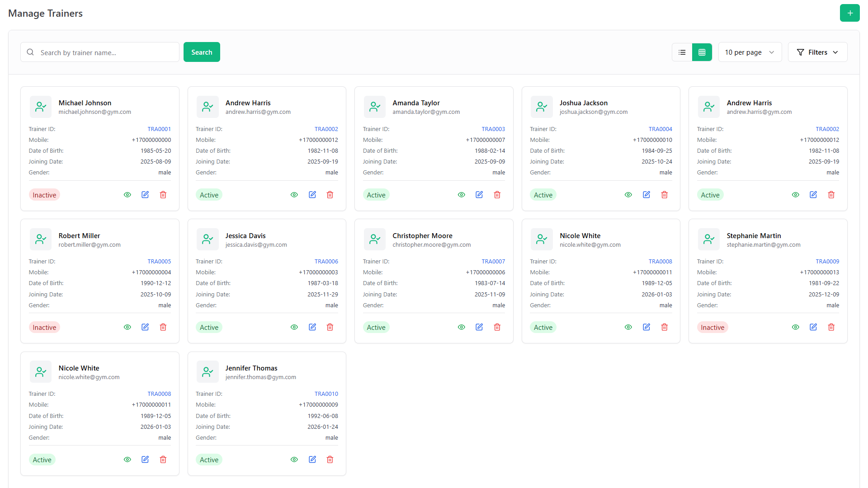The image size is (868, 488).
Task: Delete Amanda Taylor's trainer card
Action: 497,195
